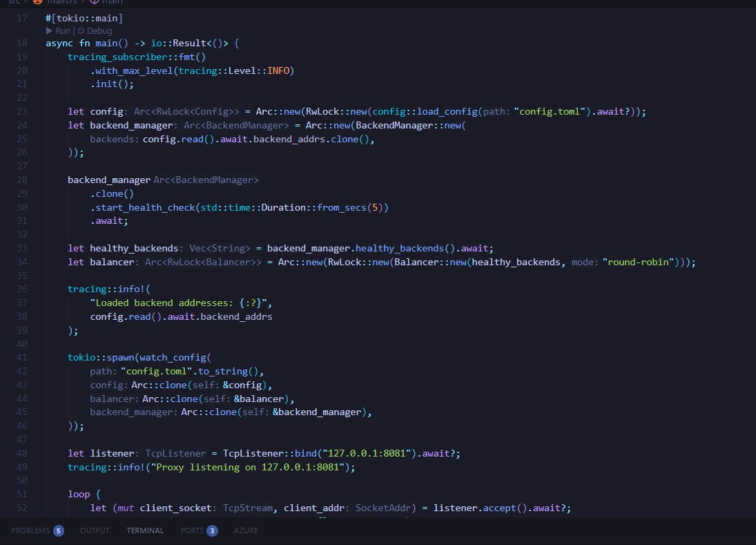
Task: Click line number 34 in the gutter
Action: coord(22,262)
